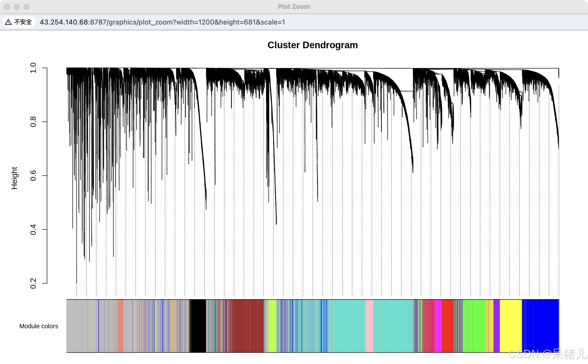Click the insecure connection warning icon
This screenshot has height=364, width=588.
click(8, 22)
